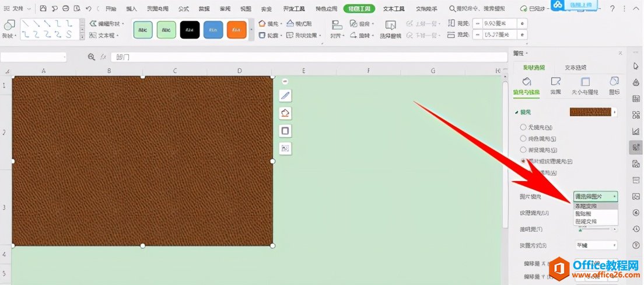Image resolution: width=644 pixels, height=285 pixels.
Task: Click the highlighted properties icon in the right sidebar
Action: pos(636,148)
